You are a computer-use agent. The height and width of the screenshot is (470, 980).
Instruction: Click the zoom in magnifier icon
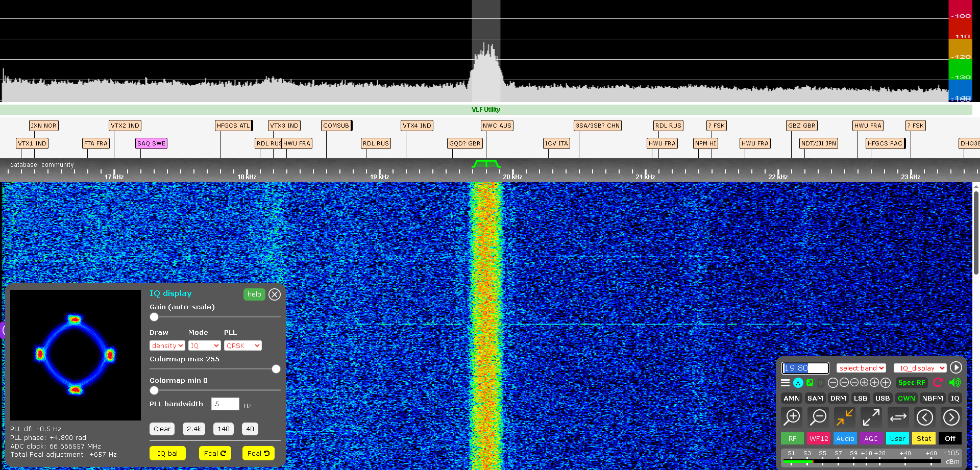tap(792, 417)
